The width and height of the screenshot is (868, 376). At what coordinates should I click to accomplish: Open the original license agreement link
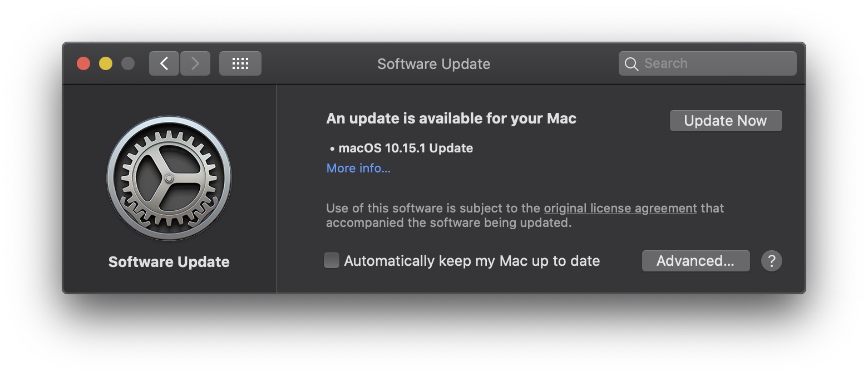coord(619,208)
